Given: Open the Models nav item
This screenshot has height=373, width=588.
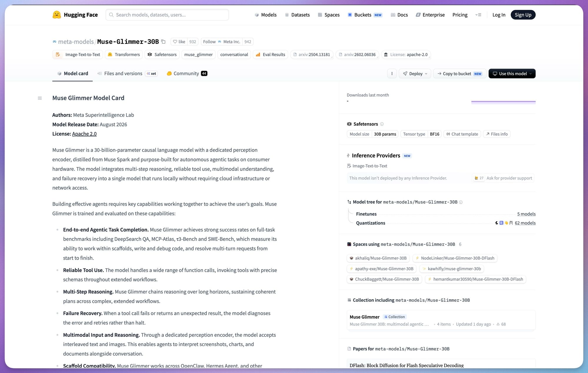Looking at the screenshot, I should tap(266, 15).
